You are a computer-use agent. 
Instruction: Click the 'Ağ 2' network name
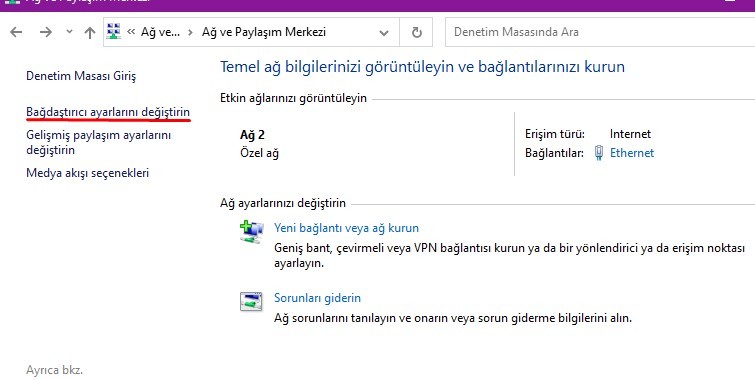pos(252,135)
